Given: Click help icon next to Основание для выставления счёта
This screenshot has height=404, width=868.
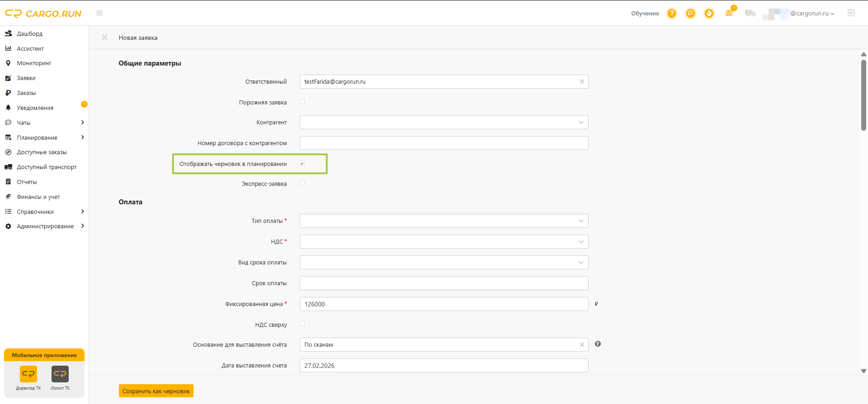Looking at the screenshot, I should click(x=598, y=344).
